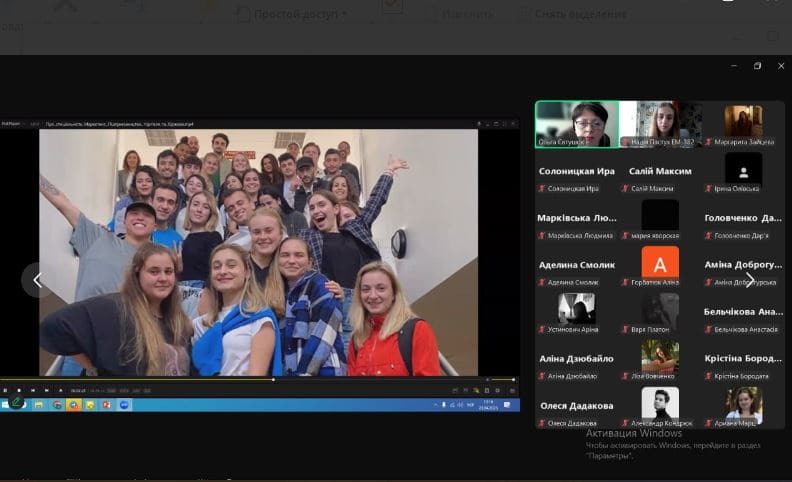Show the previous photo with left arrow
Screen dimensions: 792x482
pyautogui.click(x=37, y=279)
